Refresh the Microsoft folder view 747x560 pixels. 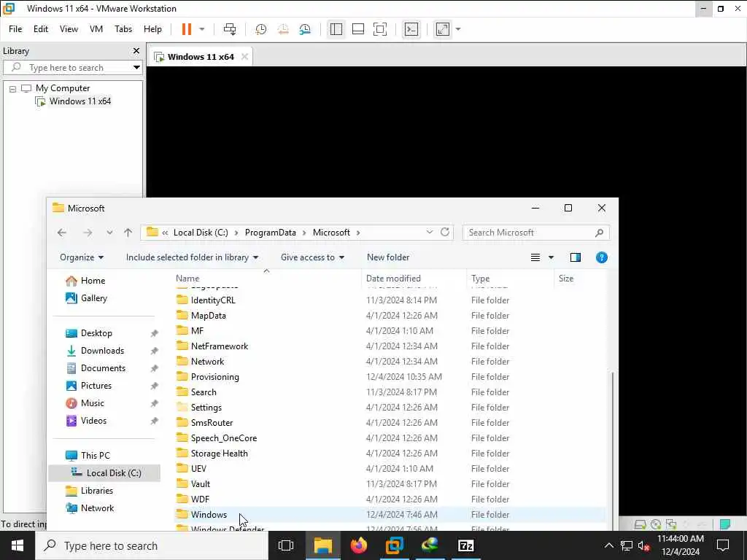click(445, 232)
